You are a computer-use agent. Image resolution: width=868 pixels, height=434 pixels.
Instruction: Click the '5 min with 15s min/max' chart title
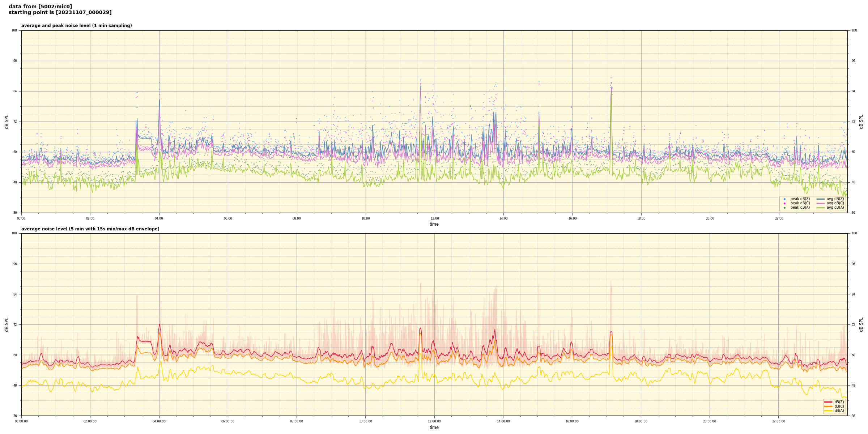(x=90, y=229)
